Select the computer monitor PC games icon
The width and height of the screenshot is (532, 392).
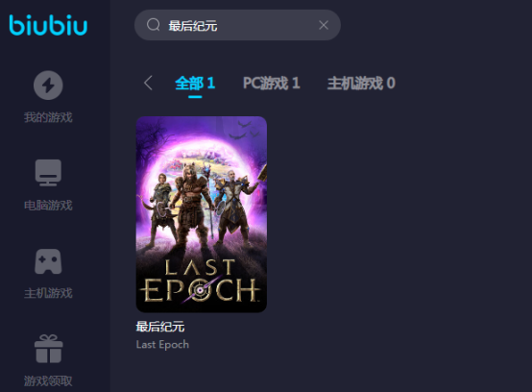[48, 173]
